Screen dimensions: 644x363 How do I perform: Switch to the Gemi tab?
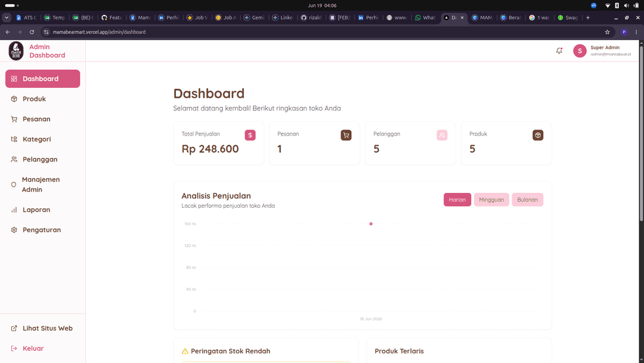pos(255,18)
